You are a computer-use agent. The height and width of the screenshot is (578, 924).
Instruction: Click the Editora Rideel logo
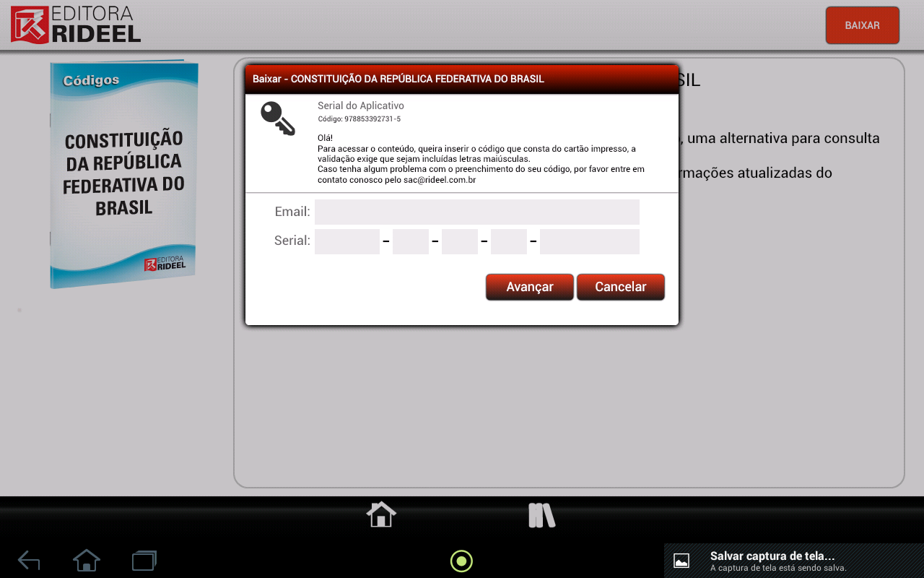click(76, 25)
